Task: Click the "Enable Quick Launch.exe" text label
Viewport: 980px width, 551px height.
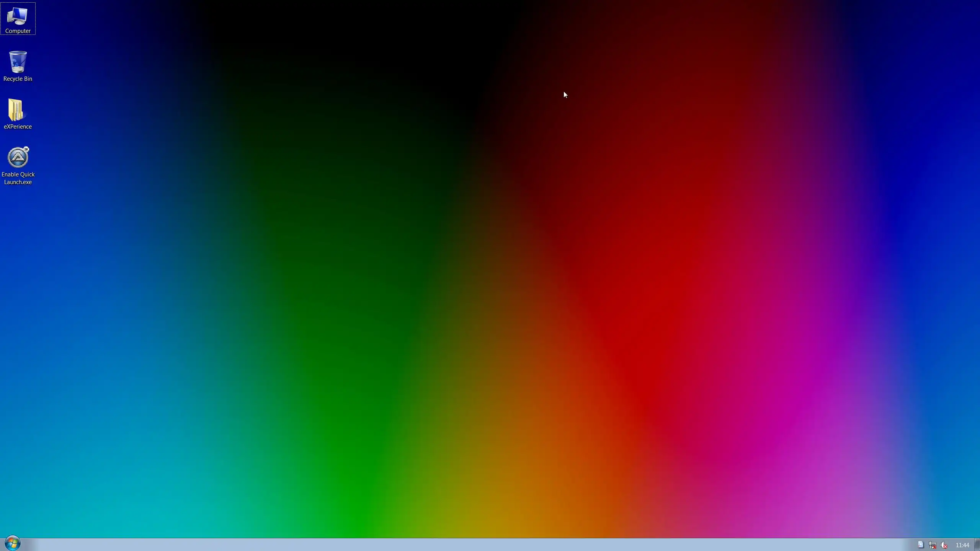Action: coord(18,178)
